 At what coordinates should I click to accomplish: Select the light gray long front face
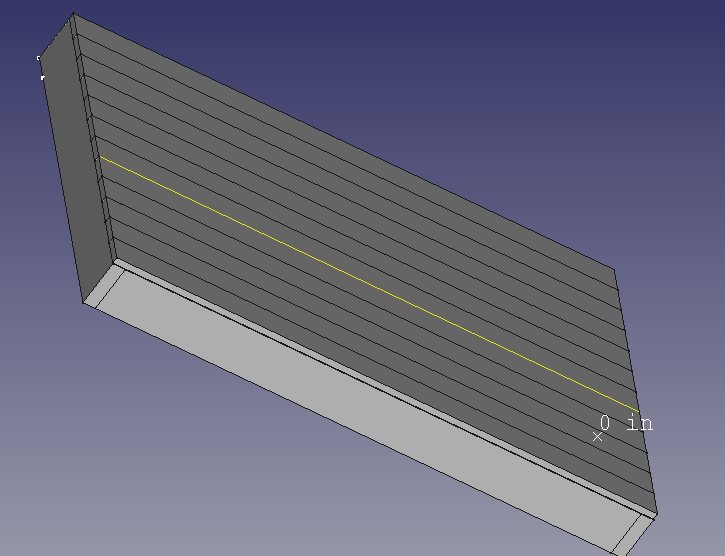pos(370,412)
